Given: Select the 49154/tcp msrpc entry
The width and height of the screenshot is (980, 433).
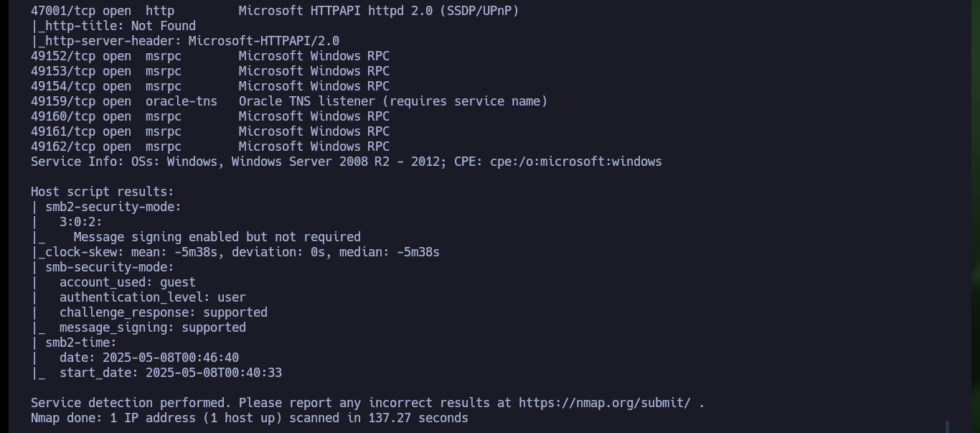Looking at the screenshot, I should (x=210, y=86).
